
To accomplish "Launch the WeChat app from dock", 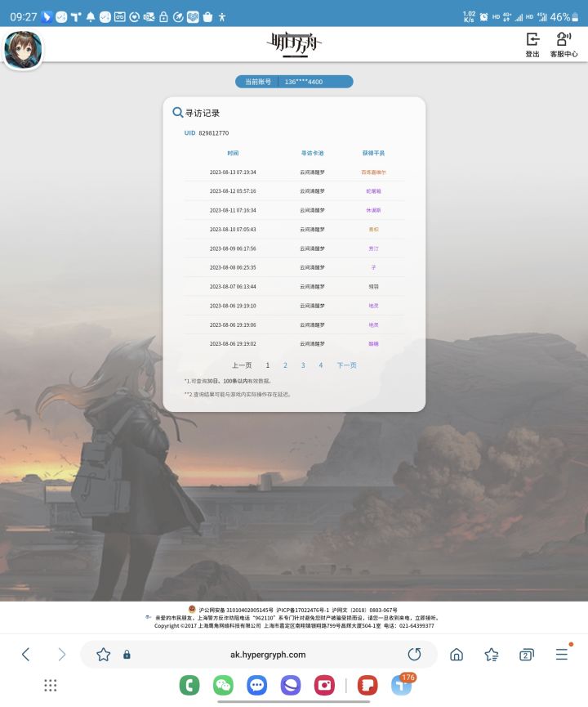I will click(x=223, y=686).
